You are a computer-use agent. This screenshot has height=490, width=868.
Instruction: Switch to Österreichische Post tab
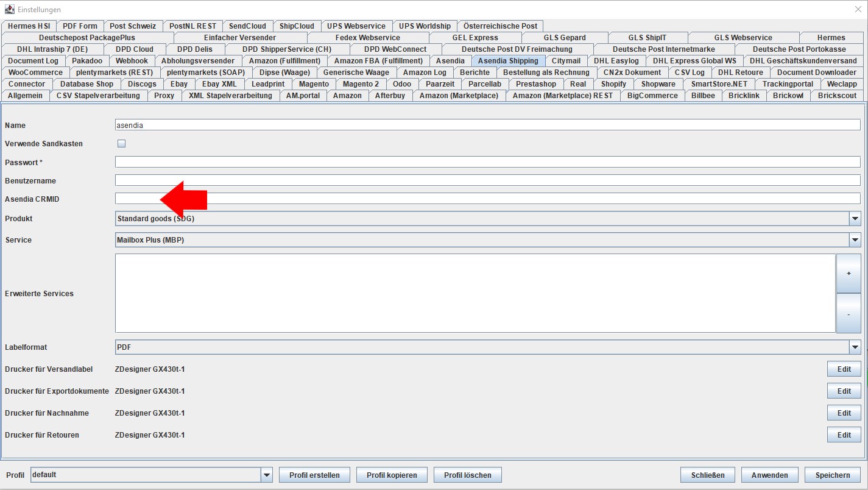click(x=500, y=26)
